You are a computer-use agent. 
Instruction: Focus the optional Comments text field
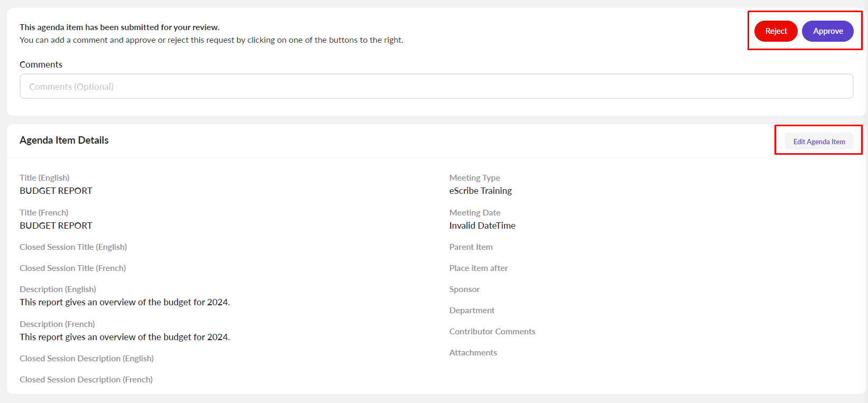pos(436,87)
